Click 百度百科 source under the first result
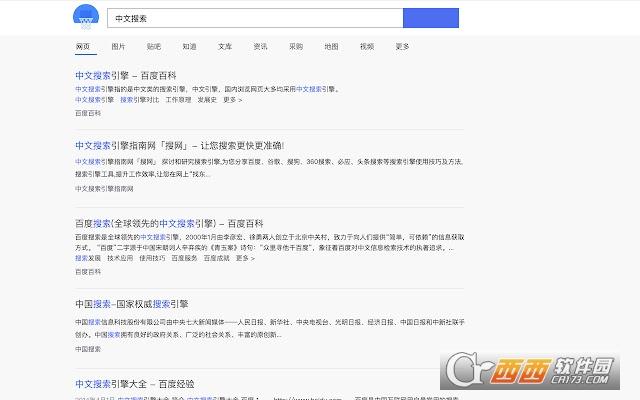Viewport: 640px width, 400px height. coord(88,113)
